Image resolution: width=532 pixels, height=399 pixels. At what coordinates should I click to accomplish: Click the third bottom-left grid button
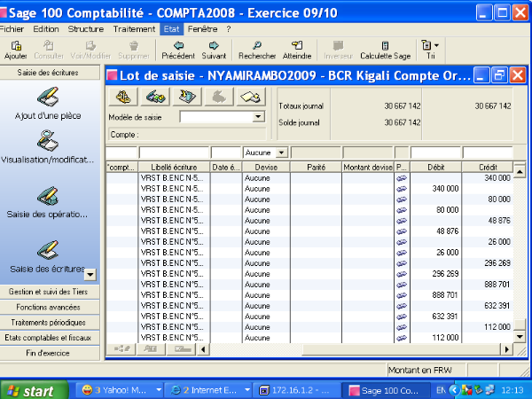point(182,349)
